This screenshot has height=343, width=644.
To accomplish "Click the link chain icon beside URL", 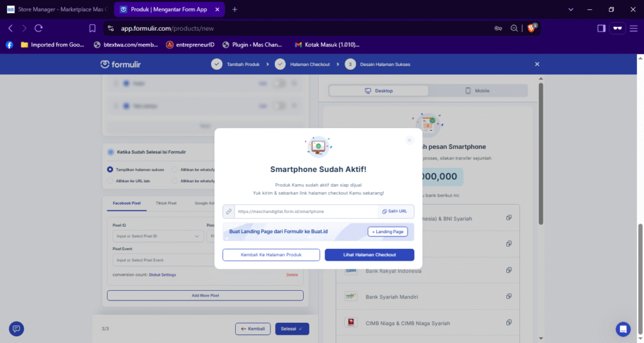I will [x=229, y=211].
